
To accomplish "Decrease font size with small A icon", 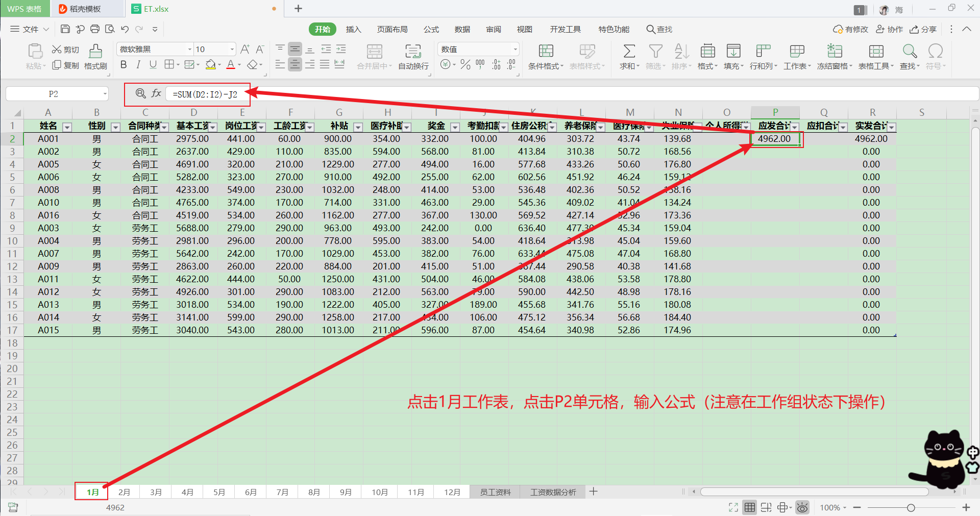I will (x=260, y=49).
